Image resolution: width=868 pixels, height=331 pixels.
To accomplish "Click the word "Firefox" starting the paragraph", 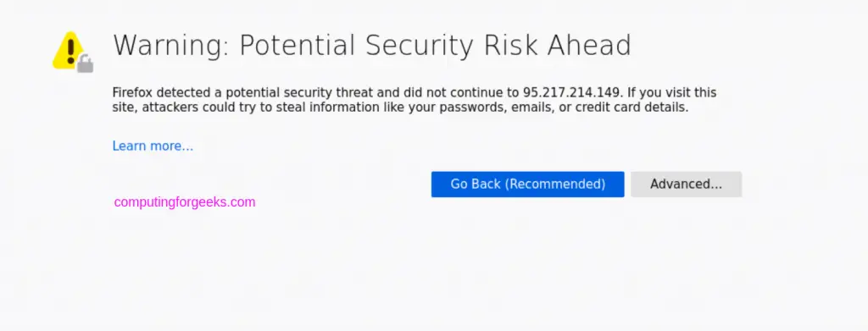I will [x=131, y=92].
